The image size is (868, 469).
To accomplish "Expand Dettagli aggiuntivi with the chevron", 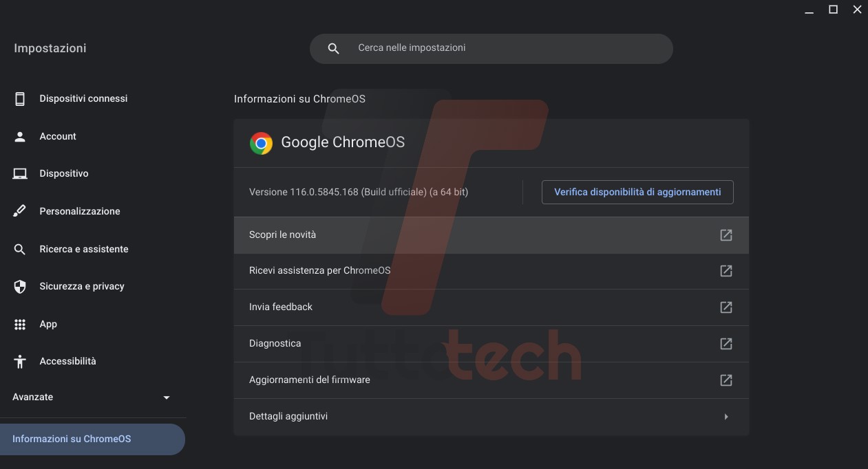I will coord(726,417).
